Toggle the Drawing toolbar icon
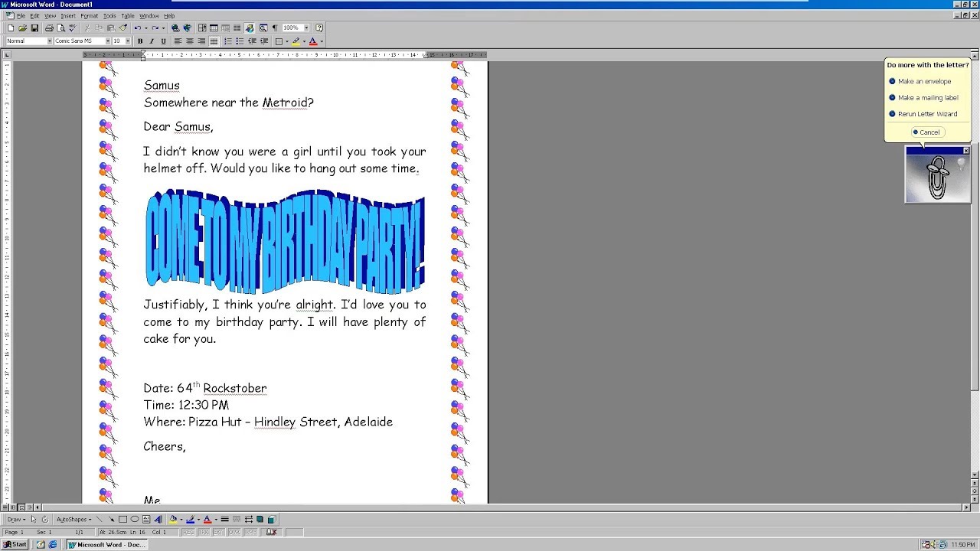Image resolution: width=980 pixels, height=551 pixels. point(250,28)
